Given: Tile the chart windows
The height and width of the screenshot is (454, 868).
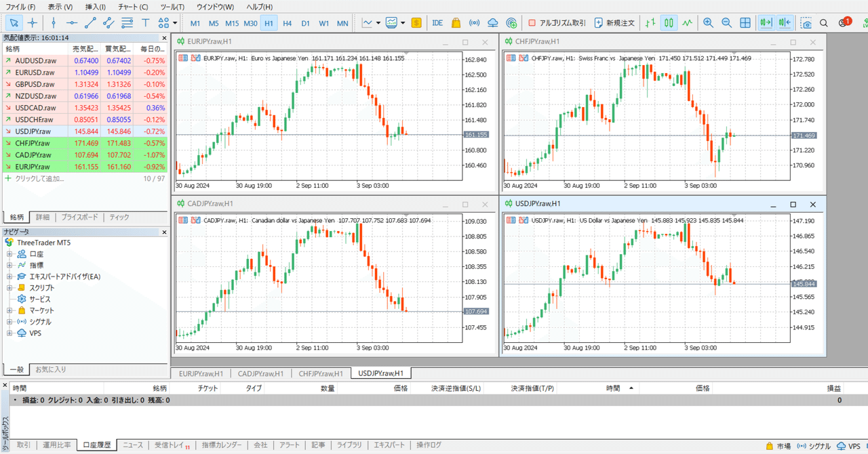Looking at the screenshot, I should [744, 22].
